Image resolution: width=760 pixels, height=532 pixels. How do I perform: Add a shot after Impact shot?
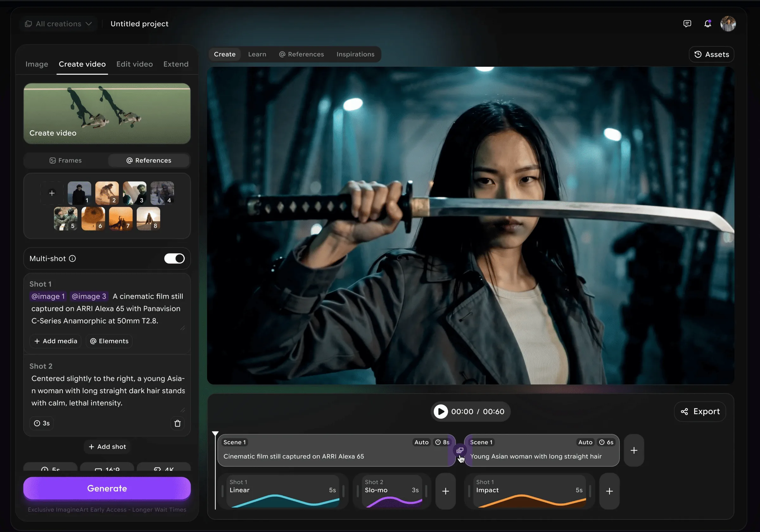(x=609, y=491)
